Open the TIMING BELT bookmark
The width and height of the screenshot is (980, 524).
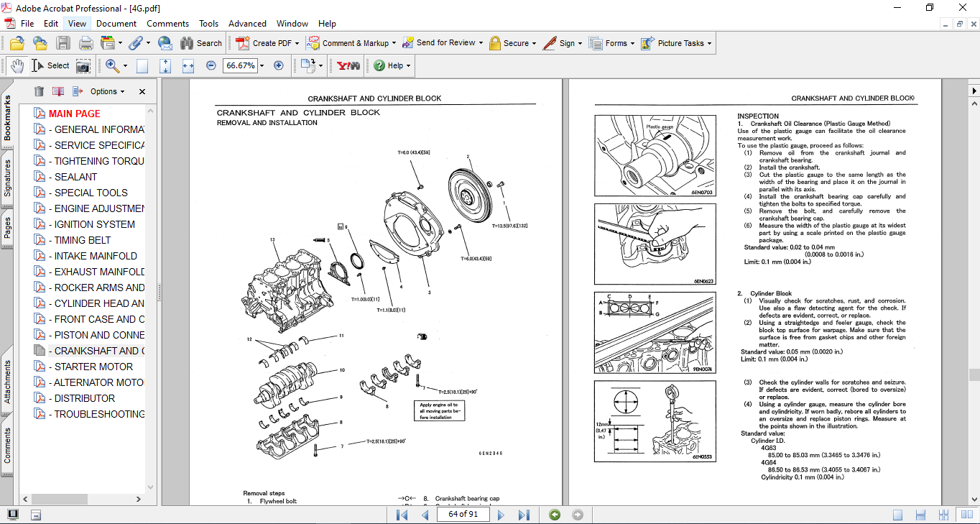83,240
